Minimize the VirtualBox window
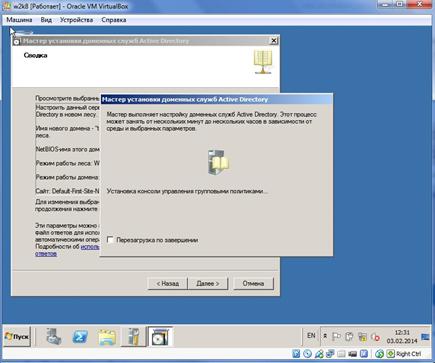Screen dimensions: 435x363 [386, 4]
